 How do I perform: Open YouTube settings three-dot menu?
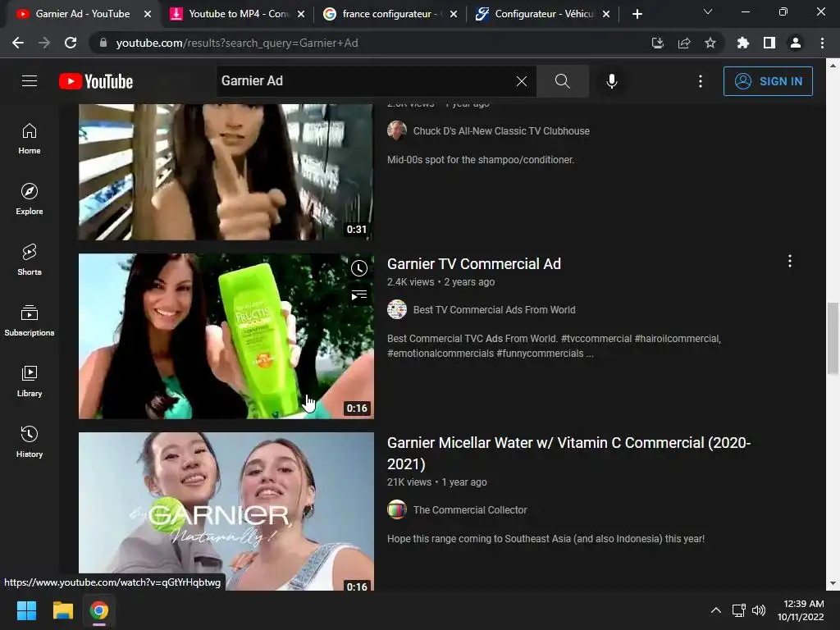pyautogui.click(x=701, y=81)
